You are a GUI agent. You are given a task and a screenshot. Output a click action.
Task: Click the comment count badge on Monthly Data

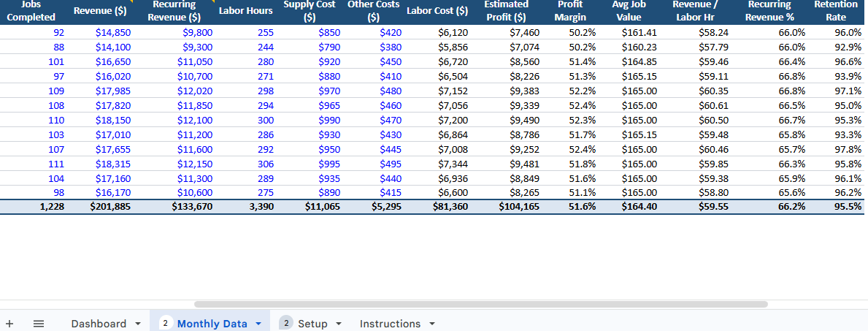click(x=166, y=323)
